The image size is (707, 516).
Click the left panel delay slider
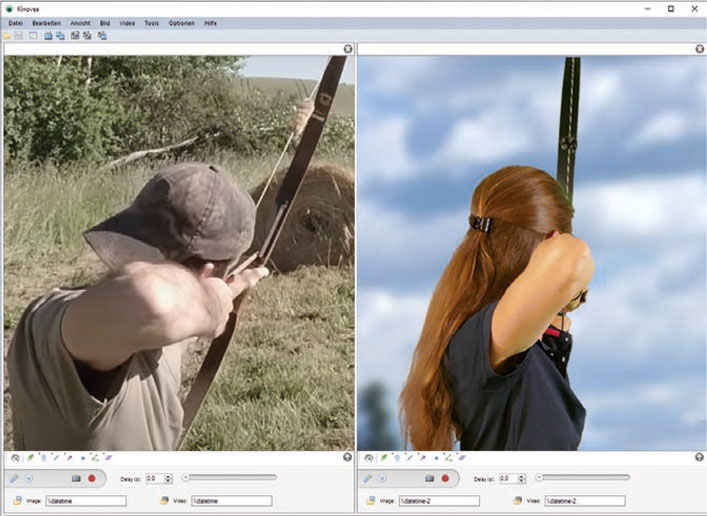pos(230,478)
